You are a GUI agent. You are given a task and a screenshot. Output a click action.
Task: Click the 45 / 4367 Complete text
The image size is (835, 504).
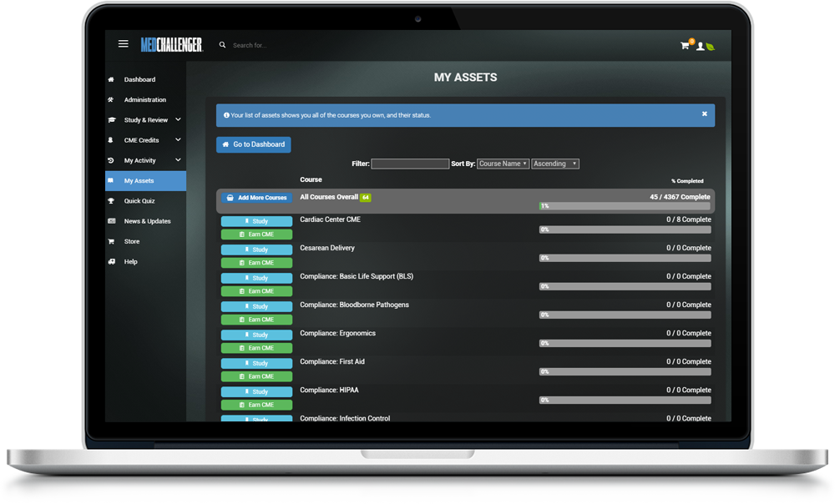pos(680,197)
